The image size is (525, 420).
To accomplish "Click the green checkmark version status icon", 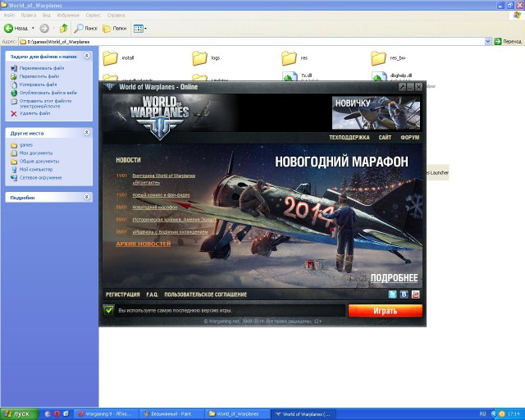I will (x=109, y=310).
